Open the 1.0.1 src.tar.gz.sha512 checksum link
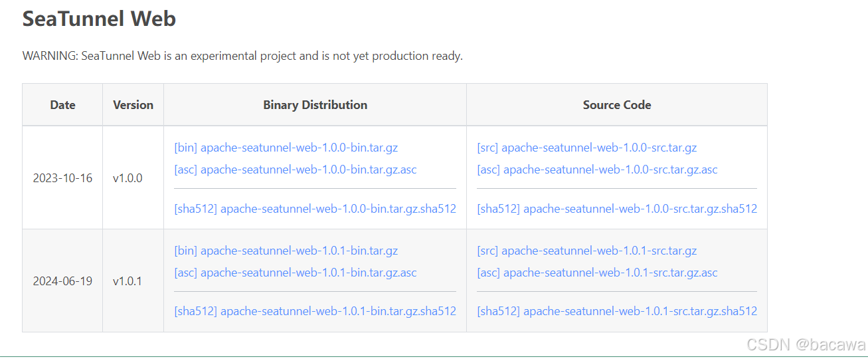 point(617,311)
